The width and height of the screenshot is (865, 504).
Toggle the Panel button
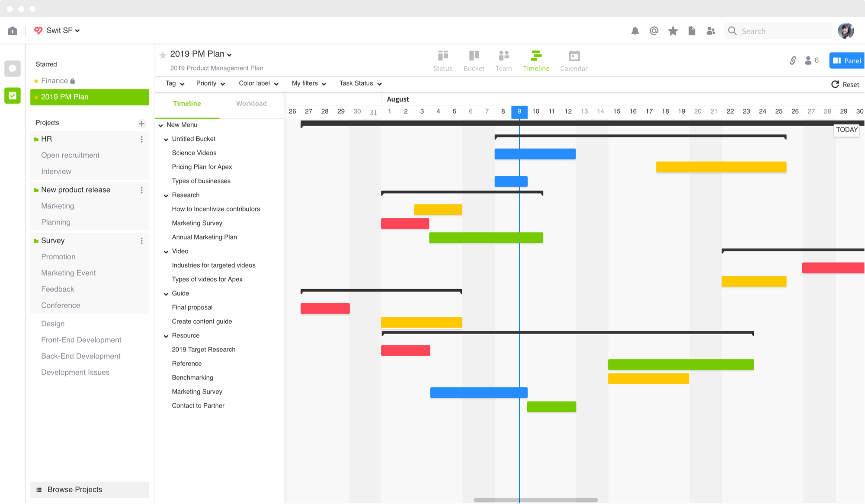click(847, 61)
